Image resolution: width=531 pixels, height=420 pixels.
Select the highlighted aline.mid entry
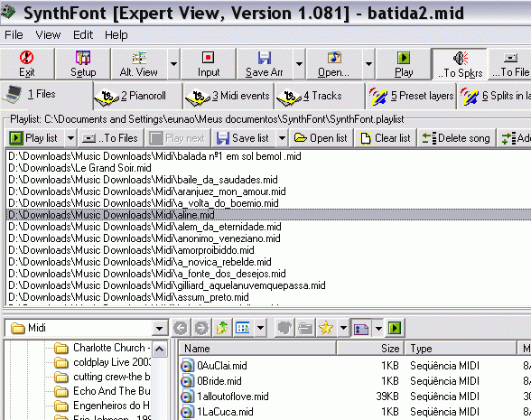[269, 215]
